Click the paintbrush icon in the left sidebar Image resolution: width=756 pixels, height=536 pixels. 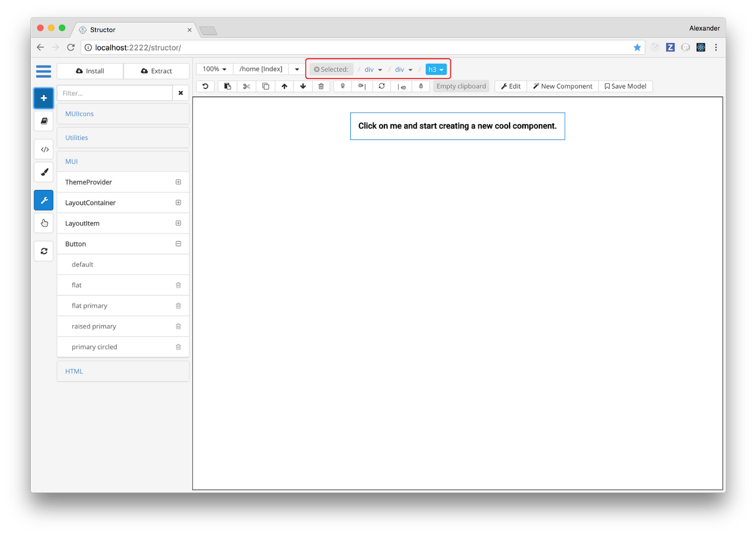tap(44, 172)
